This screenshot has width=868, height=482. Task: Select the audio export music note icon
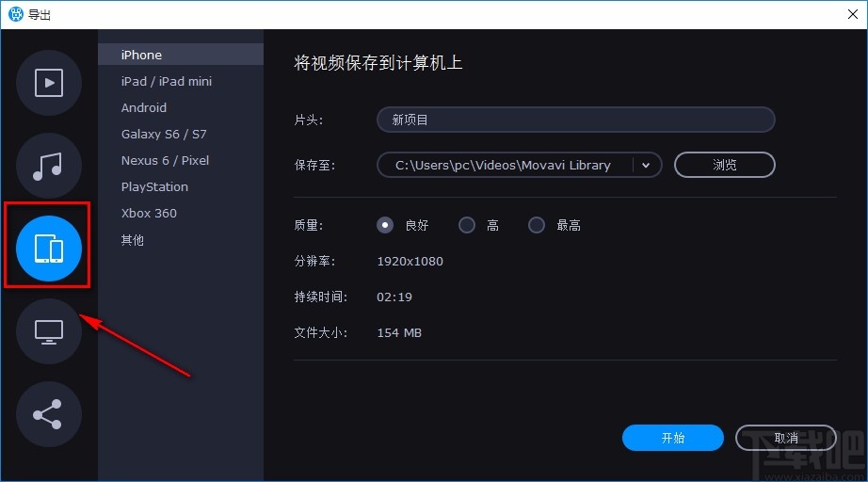pos(49,166)
